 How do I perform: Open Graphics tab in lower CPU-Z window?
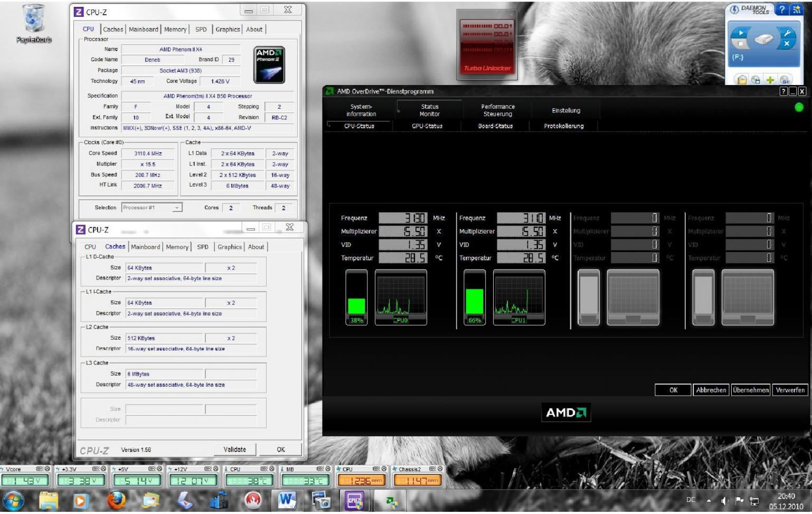[x=230, y=247]
